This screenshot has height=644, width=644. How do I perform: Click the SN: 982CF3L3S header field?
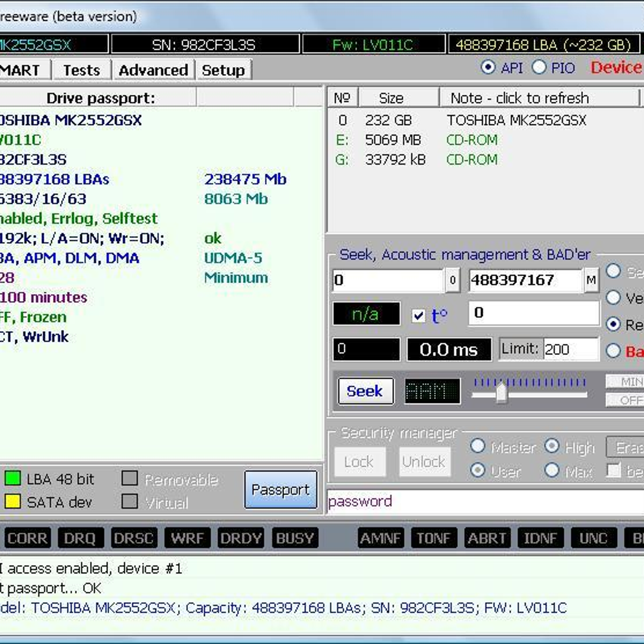[205, 44]
